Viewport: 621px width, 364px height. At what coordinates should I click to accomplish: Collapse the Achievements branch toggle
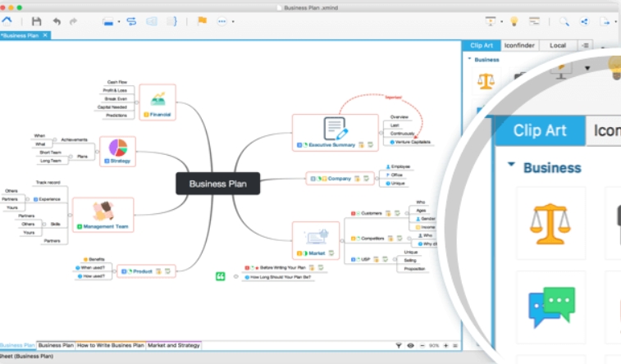(x=55, y=139)
